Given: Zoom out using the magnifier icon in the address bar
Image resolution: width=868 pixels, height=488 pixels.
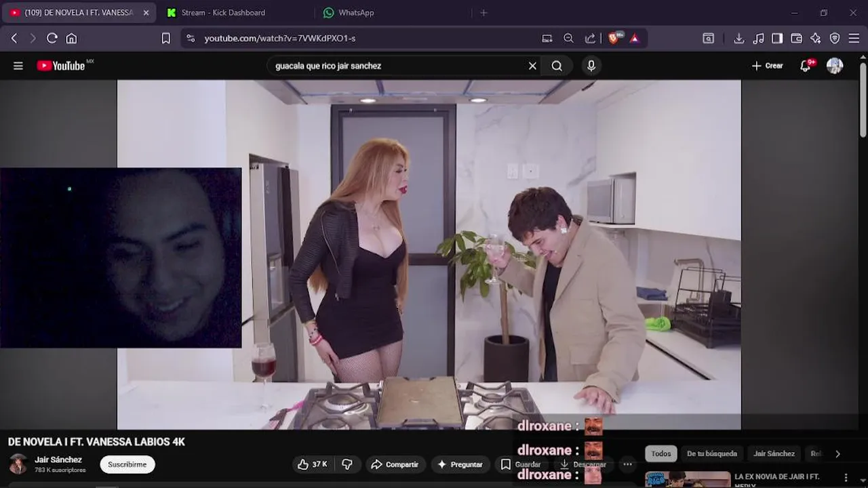Looking at the screenshot, I should click(569, 39).
